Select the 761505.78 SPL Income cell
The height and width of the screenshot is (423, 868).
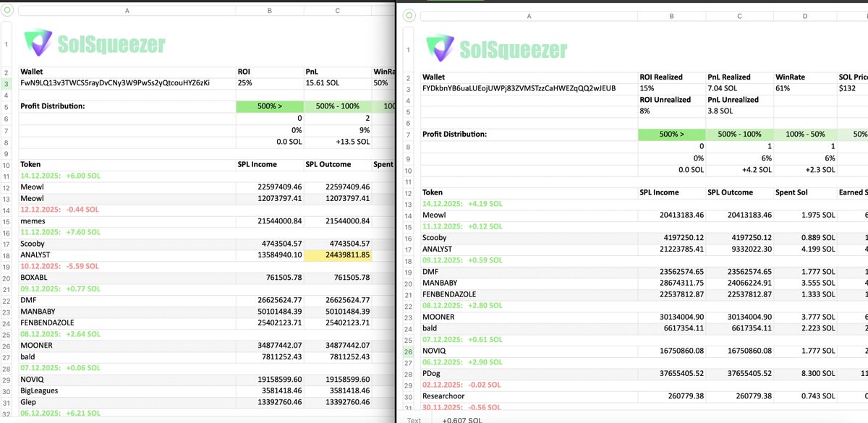click(270, 277)
